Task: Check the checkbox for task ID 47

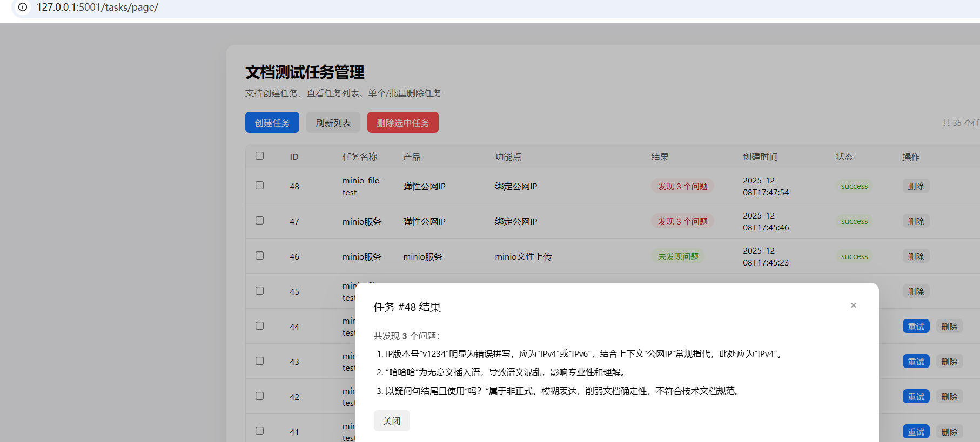Action: 260,221
